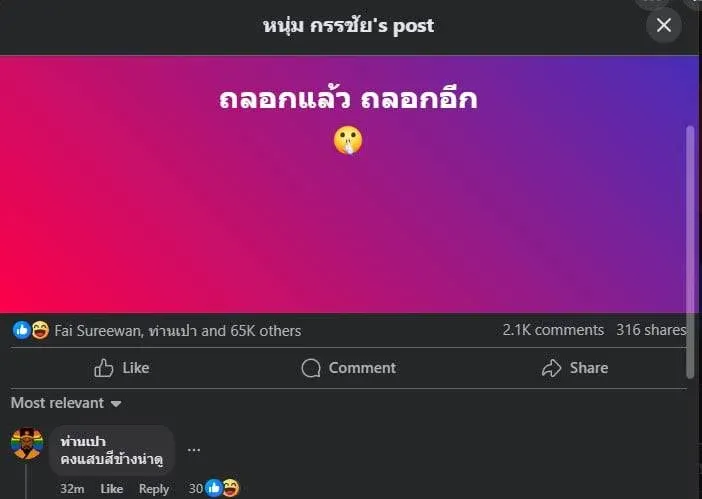
Task: View the 2.1K comments link
Action: (553, 330)
